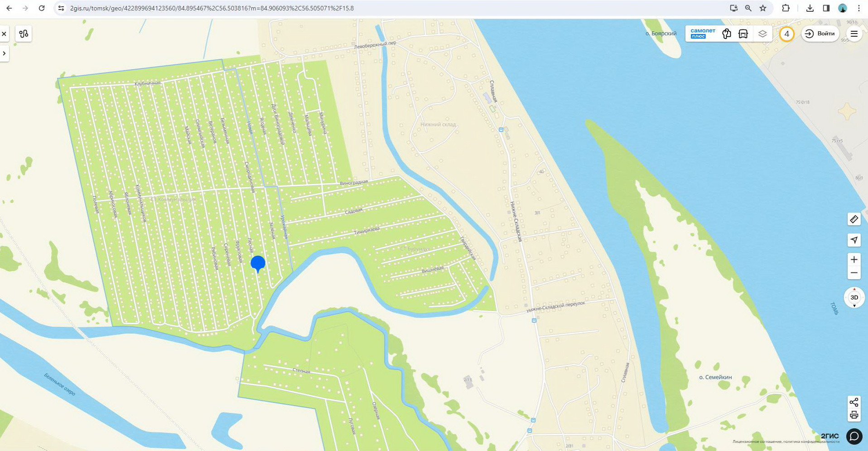Open the tree parks icon
This screenshot has width=868, height=451.
click(x=727, y=34)
